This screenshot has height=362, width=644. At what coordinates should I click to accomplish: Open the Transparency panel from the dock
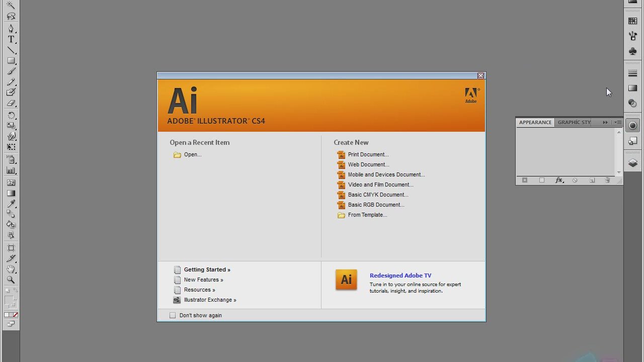point(633,103)
